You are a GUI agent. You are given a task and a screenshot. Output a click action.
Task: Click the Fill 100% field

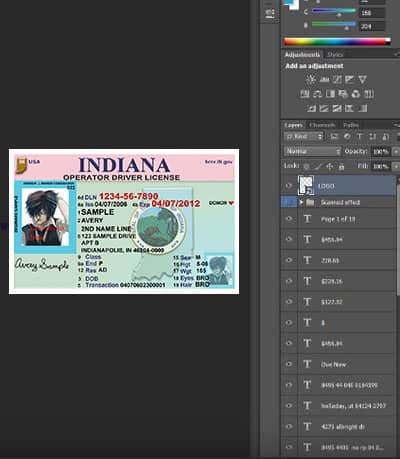[381, 166]
